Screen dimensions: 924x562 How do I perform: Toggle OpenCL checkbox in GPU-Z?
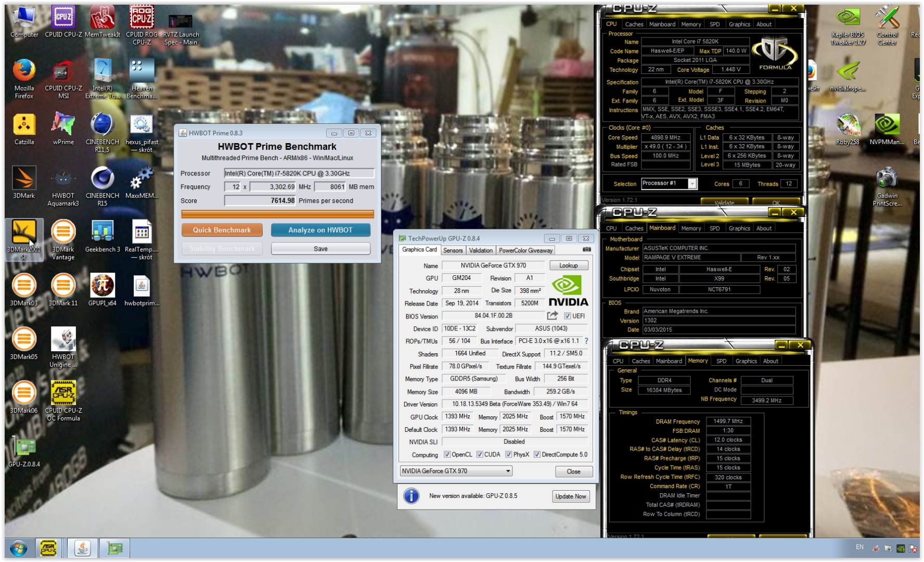(x=447, y=454)
